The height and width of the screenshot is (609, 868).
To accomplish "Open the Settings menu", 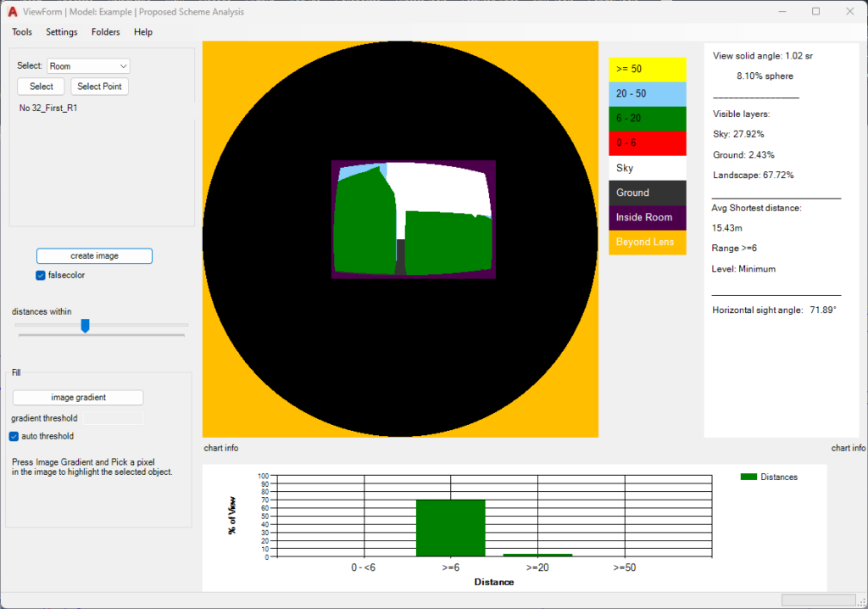I will pyautogui.click(x=62, y=32).
